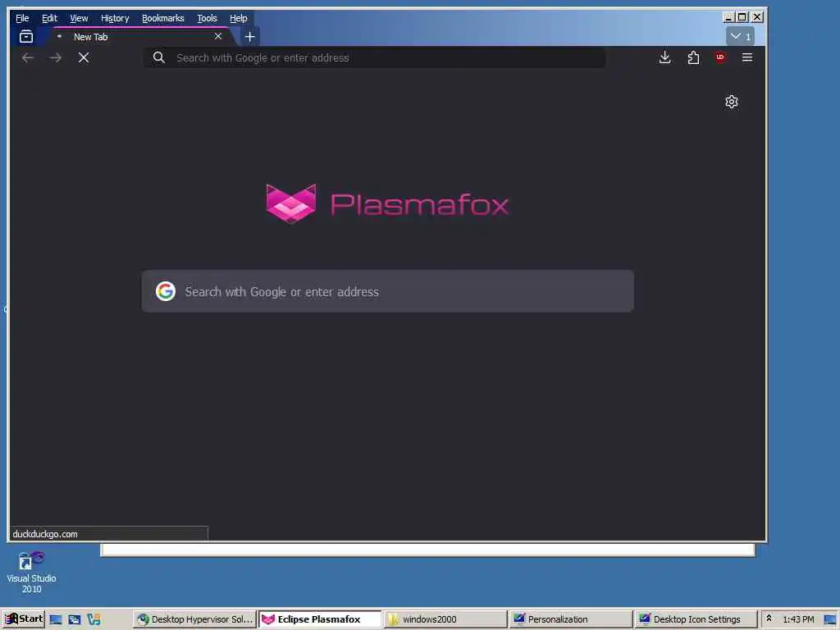Maximize the Plasmafox window
840x630 pixels.
(x=742, y=17)
